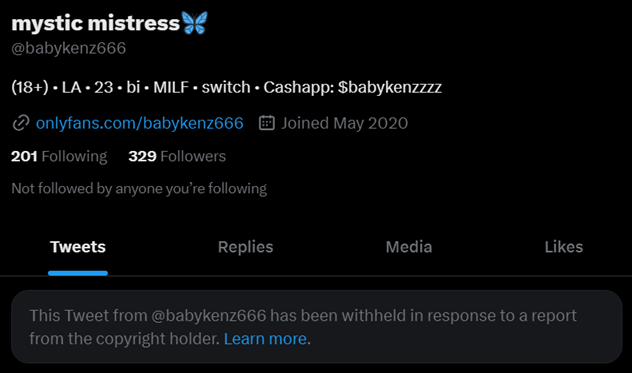Click the 329 follower count number
This screenshot has height=373, width=632.
click(142, 156)
